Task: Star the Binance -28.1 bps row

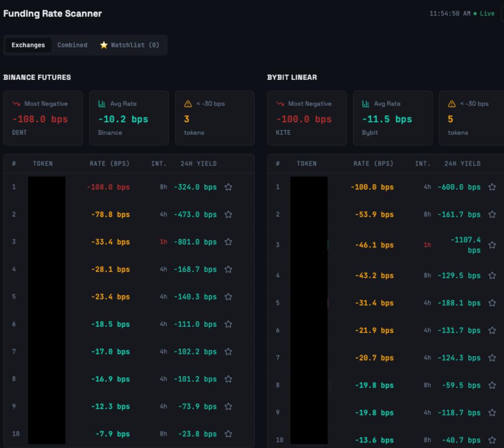Action: point(228,269)
